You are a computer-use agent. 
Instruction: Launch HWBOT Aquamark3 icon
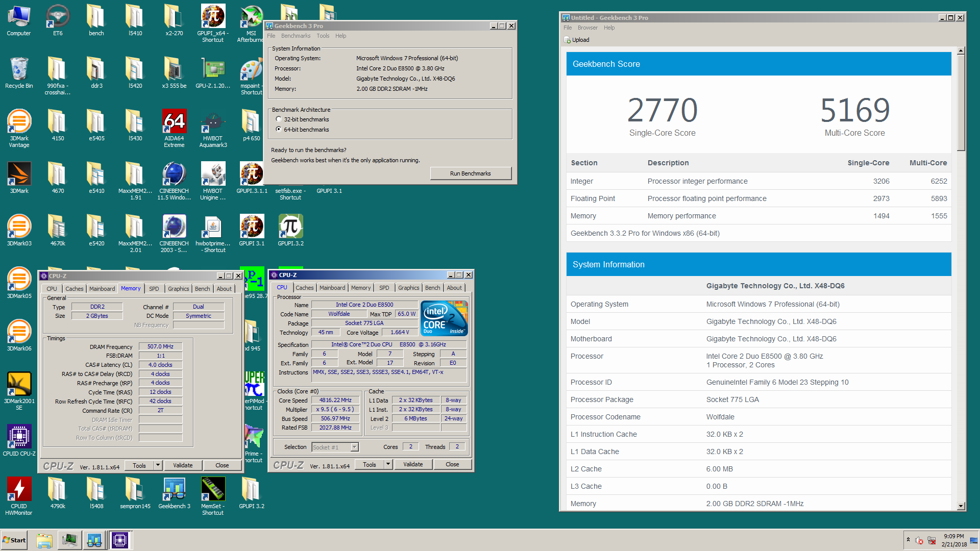pyautogui.click(x=213, y=129)
